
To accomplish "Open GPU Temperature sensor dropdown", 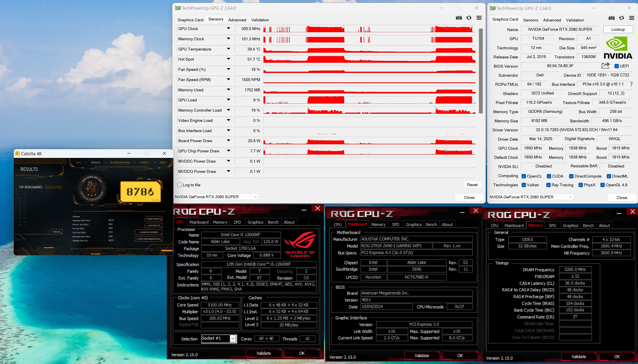I will pyautogui.click(x=228, y=49).
